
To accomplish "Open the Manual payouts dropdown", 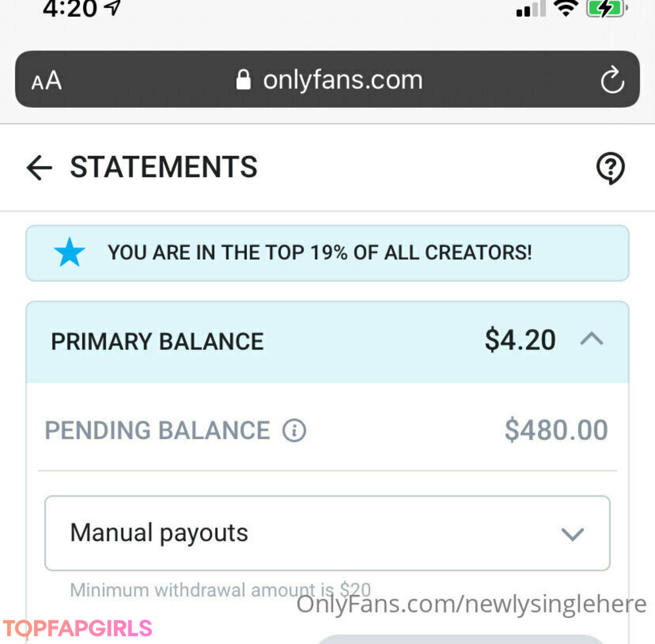I will tap(327, 533).
